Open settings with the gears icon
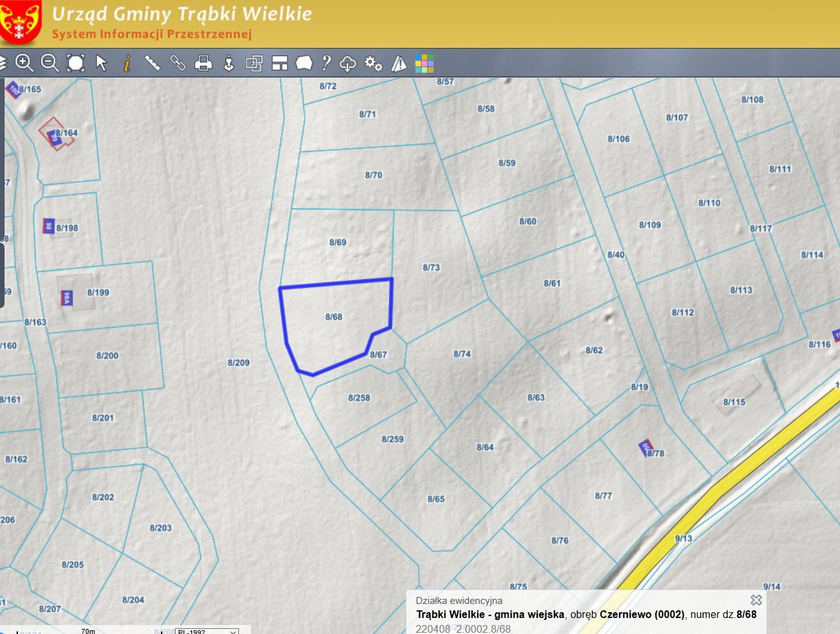 pyautogui.click(x=373, y=63)
